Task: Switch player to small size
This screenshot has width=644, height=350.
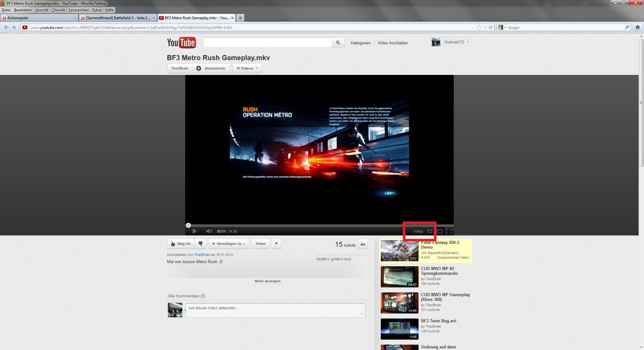Action: (430, 231)
